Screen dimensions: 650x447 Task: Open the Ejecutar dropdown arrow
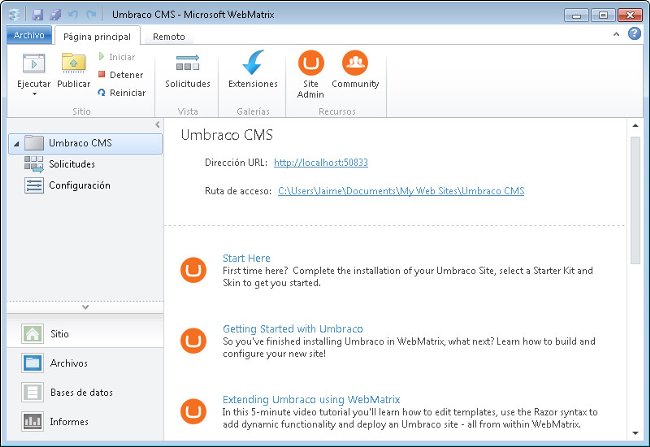tap(34, 94)
